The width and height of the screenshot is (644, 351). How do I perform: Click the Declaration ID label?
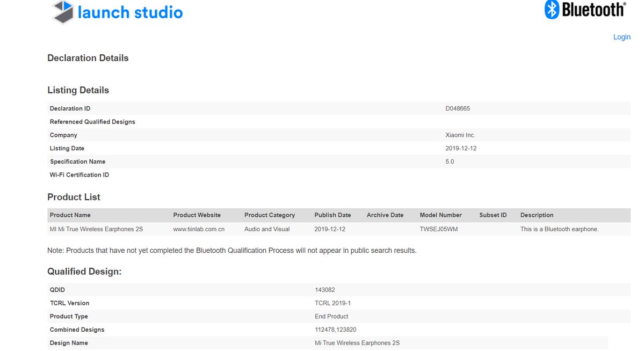tap(70, 108)
